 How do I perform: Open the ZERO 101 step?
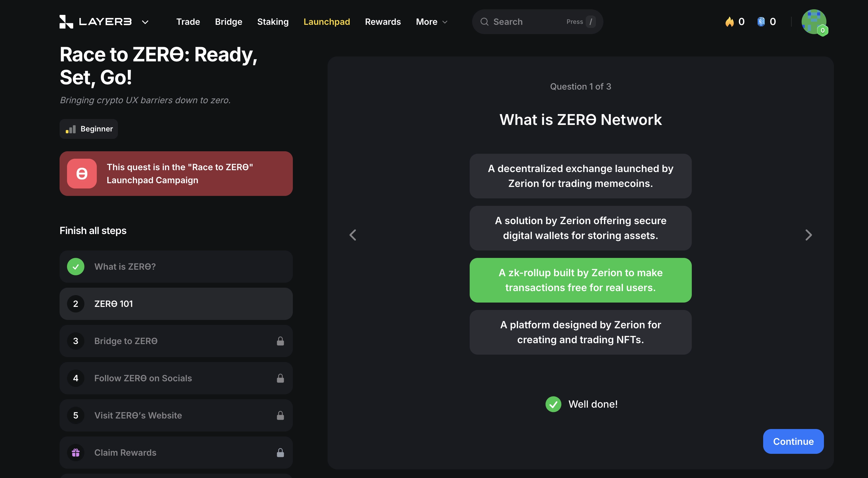click(x=176, y=303)
